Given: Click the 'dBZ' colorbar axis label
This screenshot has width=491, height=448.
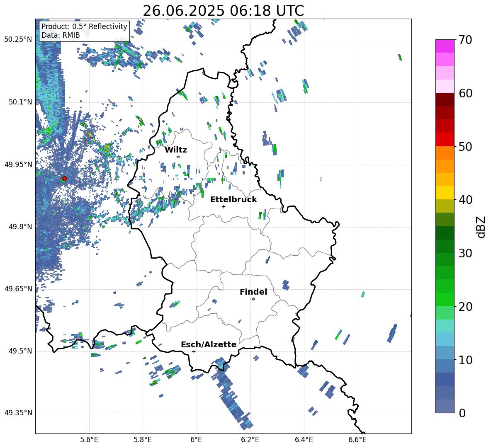Looking at the screenshot, I should click(481, 227).
